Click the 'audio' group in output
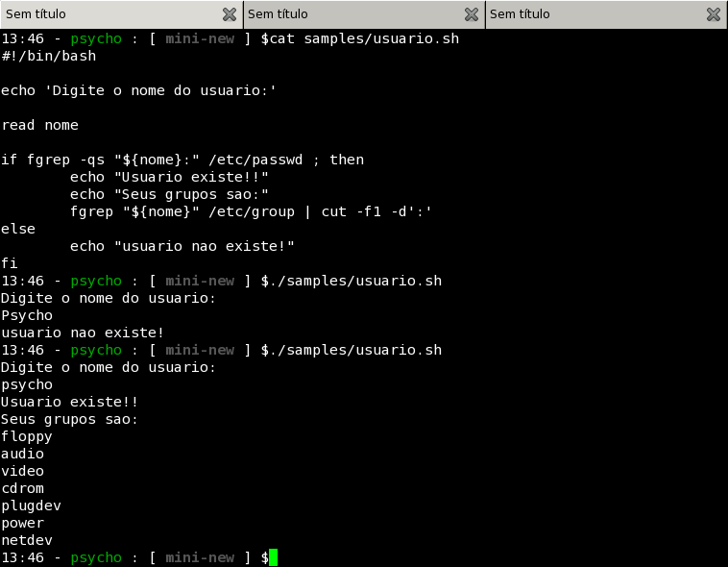 [x=23, y=454]
